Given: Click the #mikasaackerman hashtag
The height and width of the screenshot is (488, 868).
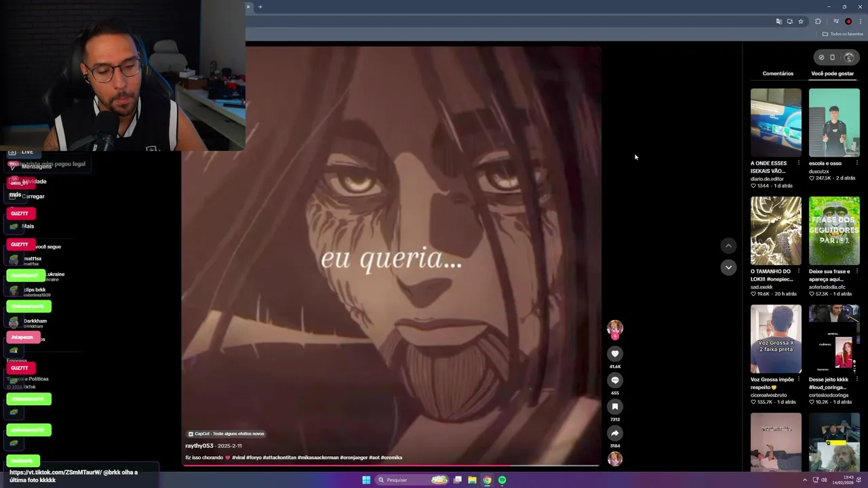Looking at the screenshot, I should (318, 457).
